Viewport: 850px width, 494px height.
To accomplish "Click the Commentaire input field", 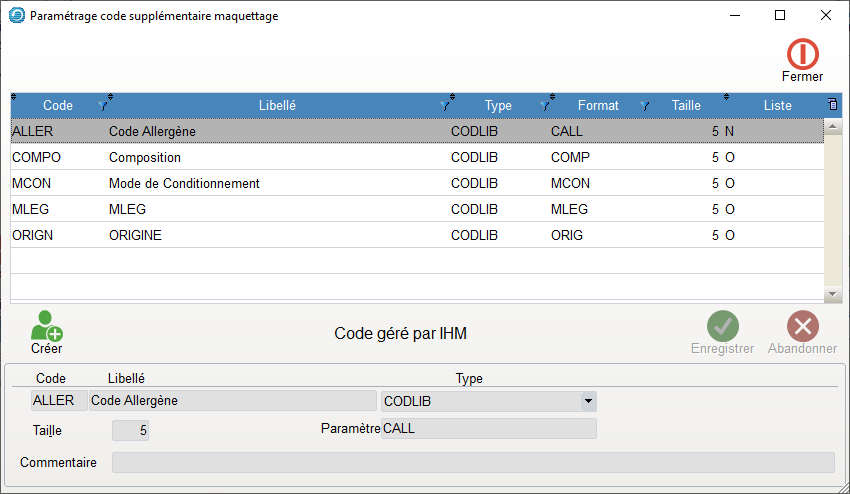I will [x=473, y=462].
